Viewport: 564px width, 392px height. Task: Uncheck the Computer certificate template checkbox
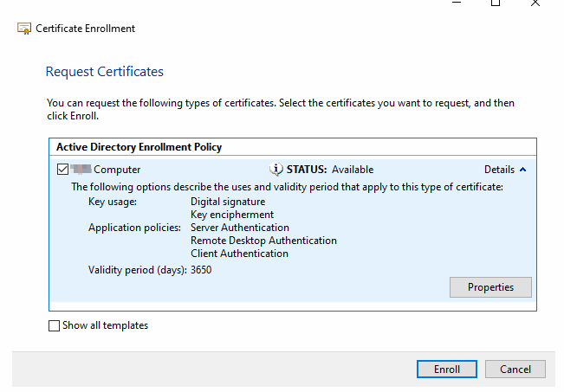(x=62, y=170)
